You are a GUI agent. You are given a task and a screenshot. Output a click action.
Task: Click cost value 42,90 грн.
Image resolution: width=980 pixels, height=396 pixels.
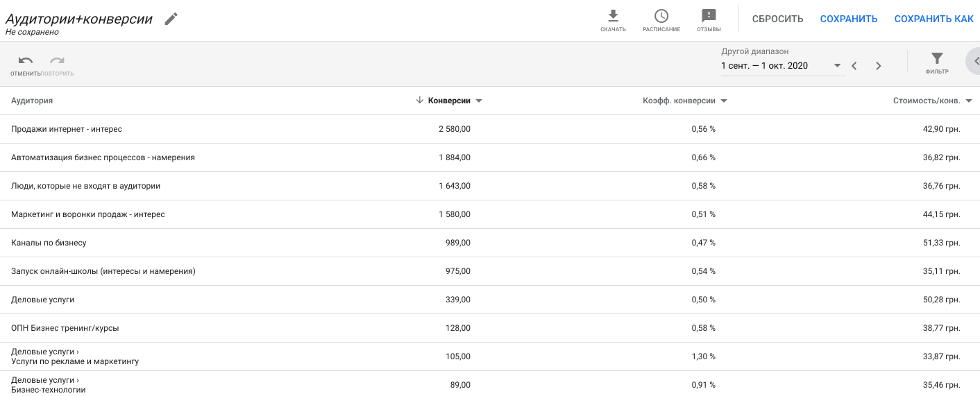[942, 129]
